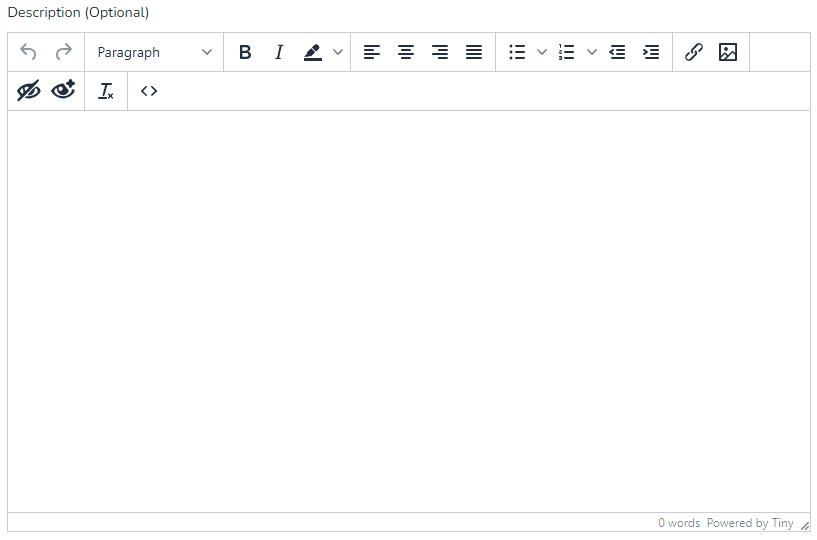Click the Redo arrow icon
The image size is (817, 540).
(63, 52)
